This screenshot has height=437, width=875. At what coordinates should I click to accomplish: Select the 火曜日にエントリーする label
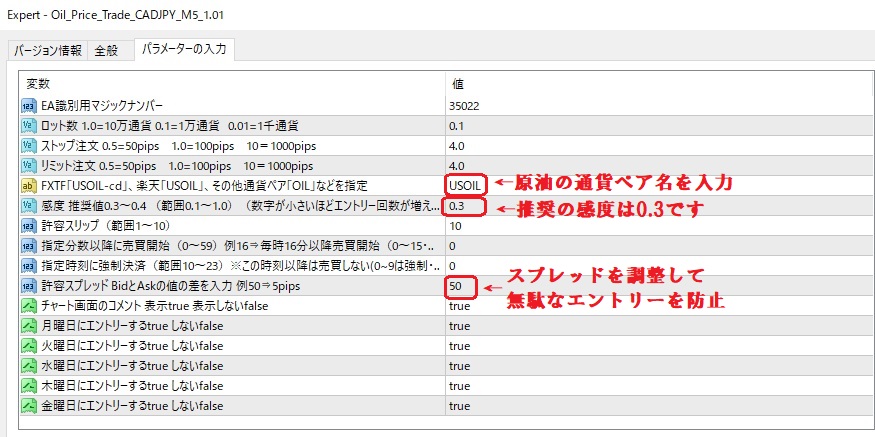tap(132, 346)
